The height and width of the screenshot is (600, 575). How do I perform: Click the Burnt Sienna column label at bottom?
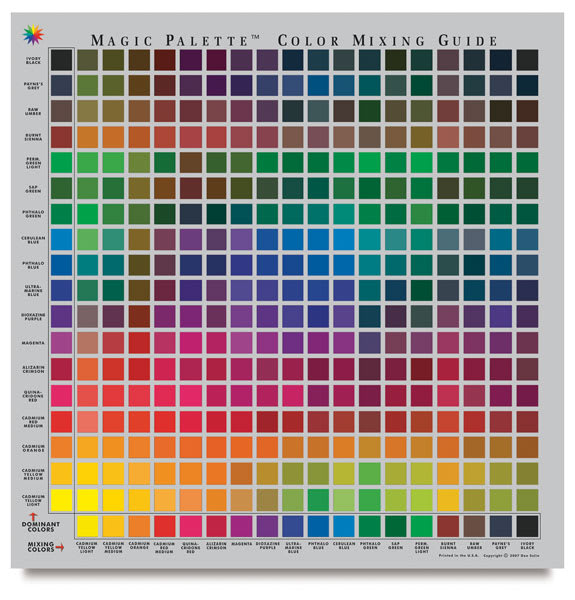(x=448, y=546)
